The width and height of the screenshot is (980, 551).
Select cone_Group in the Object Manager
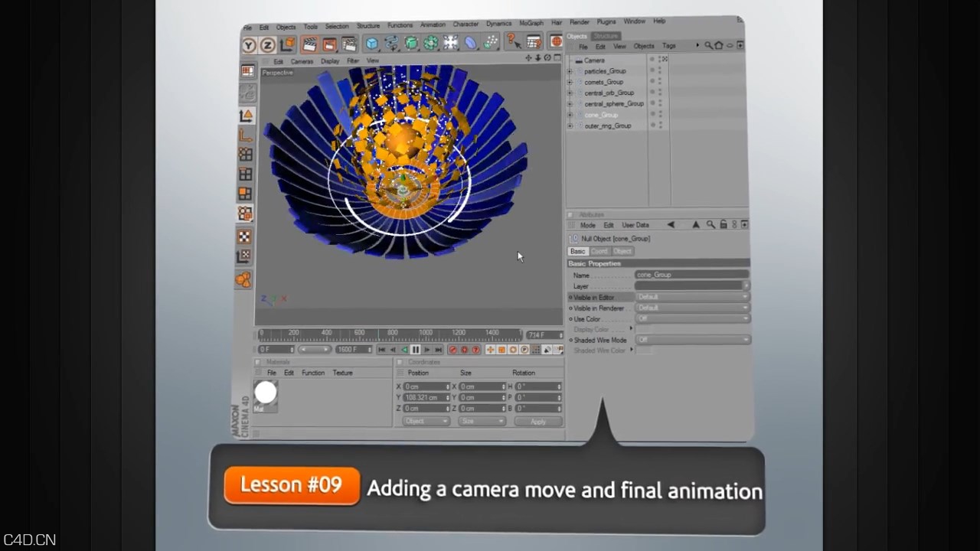(603, 115)
